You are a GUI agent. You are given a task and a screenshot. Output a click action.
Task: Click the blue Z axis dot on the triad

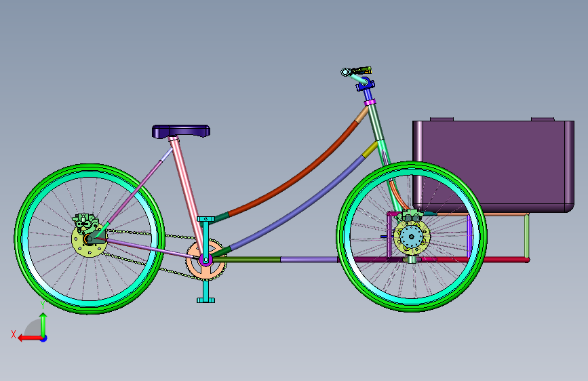click(x=44, y=338)
